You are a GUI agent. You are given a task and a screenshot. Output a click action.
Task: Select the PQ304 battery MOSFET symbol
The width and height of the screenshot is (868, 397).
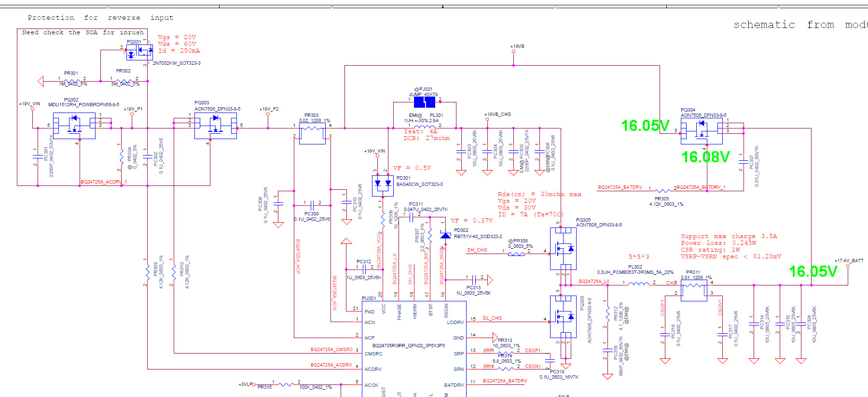point(702,131)
